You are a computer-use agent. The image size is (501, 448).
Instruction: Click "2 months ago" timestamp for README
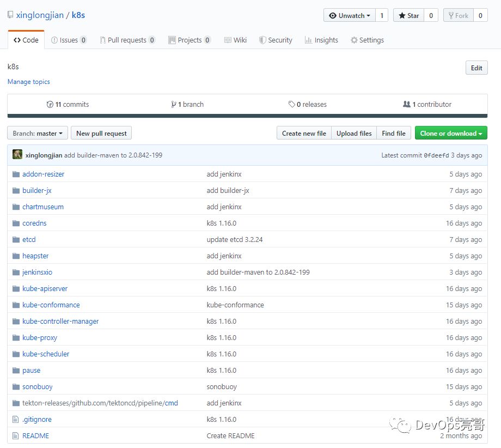[461, 435]
